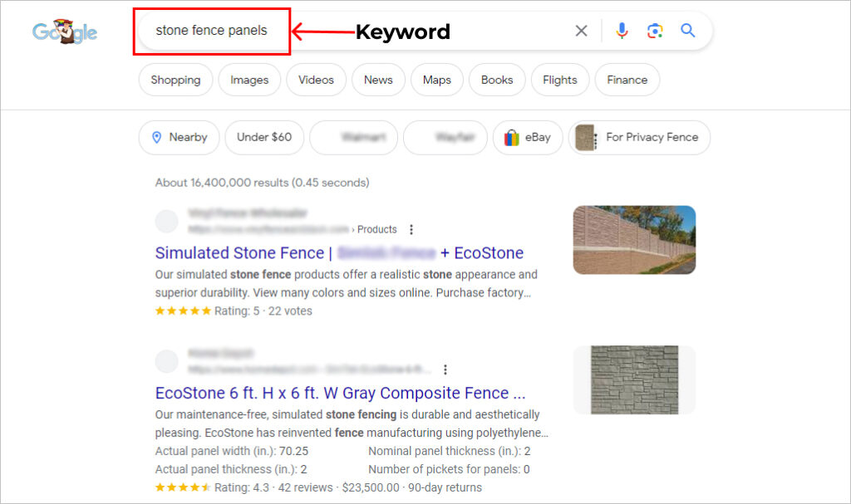Open the Simulated Stone Fence EcoStone link
Screen dimensions: 851x504
339,252
